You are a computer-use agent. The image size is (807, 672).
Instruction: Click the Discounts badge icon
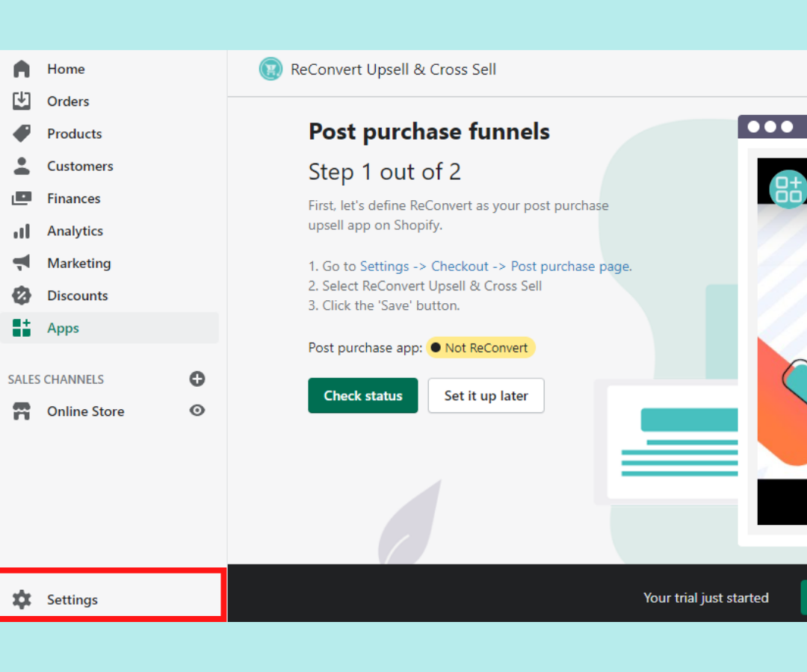tap(22, 295)
